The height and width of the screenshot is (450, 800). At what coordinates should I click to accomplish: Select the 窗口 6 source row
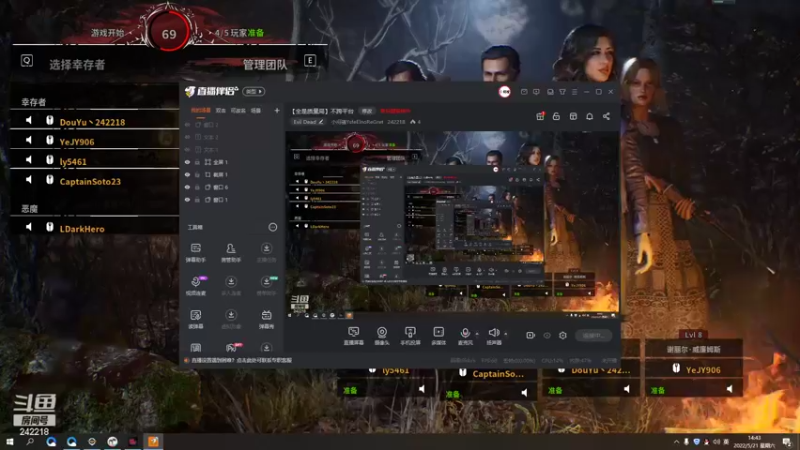coord(232,187)
